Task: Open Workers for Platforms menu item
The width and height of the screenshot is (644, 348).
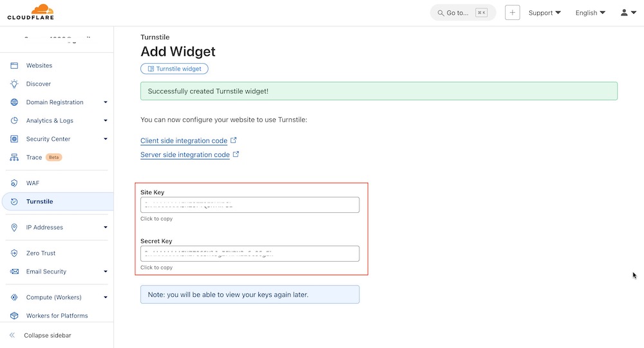Action: click(57, 316)
